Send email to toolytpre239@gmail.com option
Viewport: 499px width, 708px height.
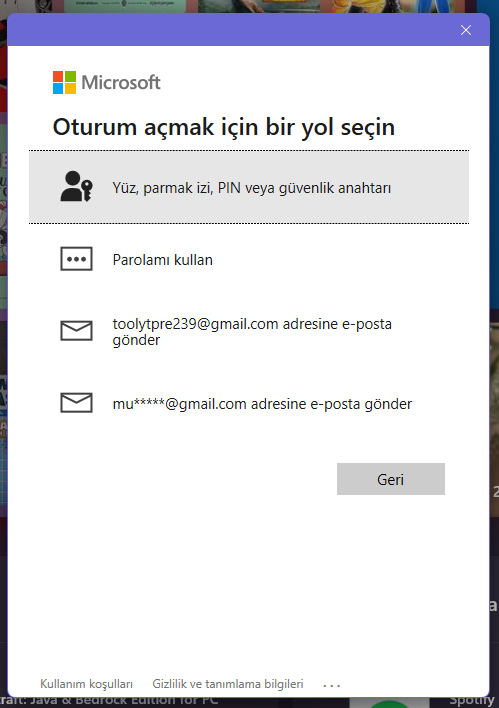pos(249,331)
